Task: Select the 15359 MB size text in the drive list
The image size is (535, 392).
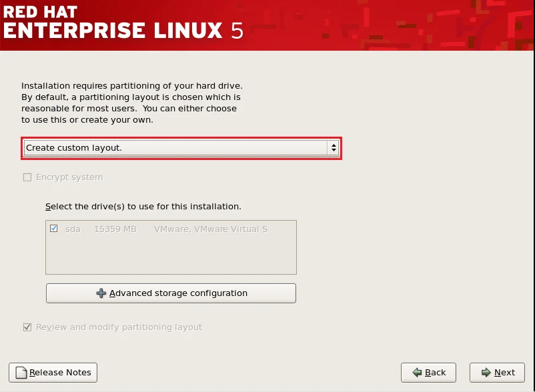Action: 115,229
